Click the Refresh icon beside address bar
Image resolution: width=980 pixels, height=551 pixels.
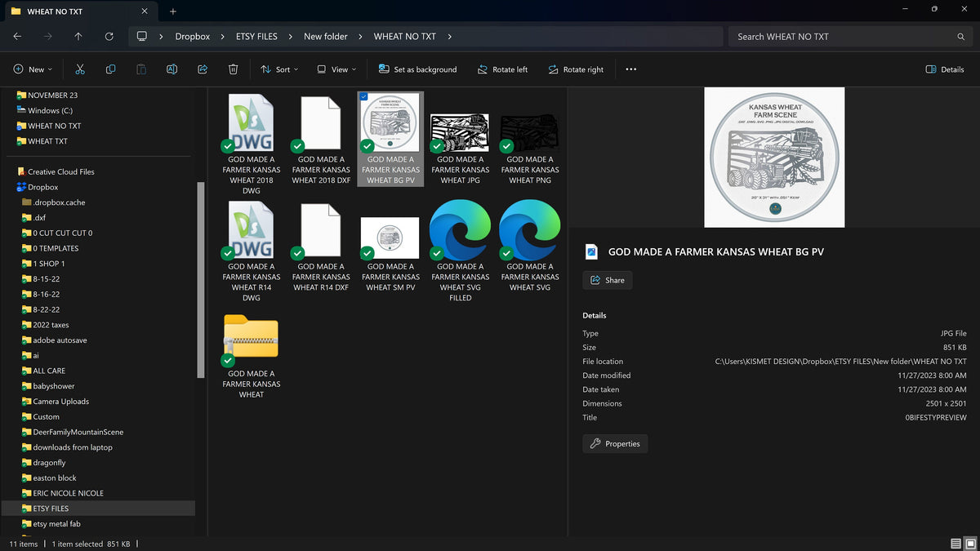(x=109, y=37)
